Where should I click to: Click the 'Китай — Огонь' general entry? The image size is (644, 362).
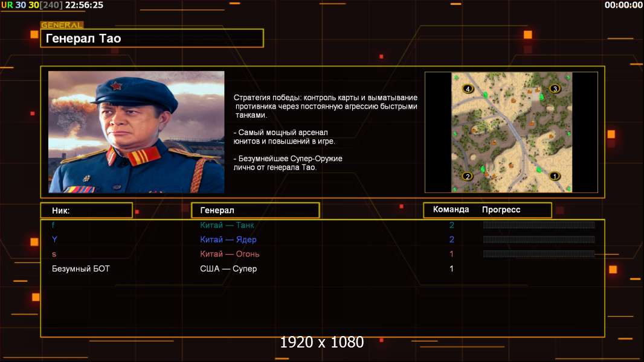(230, 254)
